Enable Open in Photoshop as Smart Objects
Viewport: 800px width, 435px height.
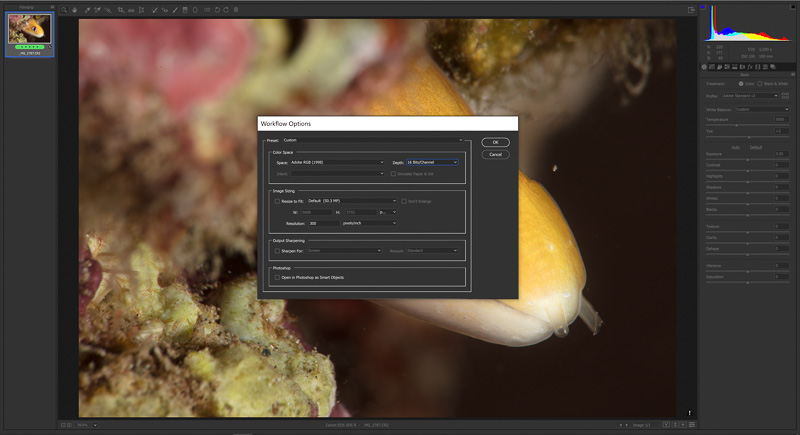tap(277, 277)
